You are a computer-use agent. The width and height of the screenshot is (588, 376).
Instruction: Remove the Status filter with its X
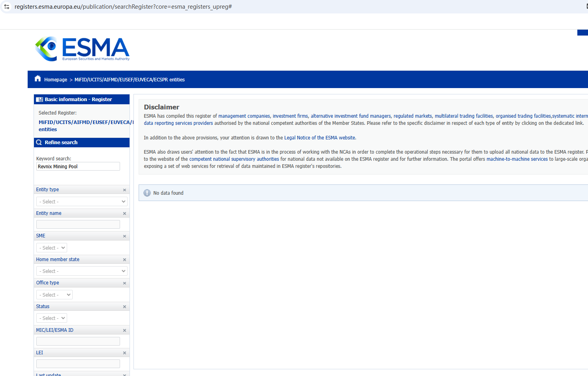(x=124, y=307)
